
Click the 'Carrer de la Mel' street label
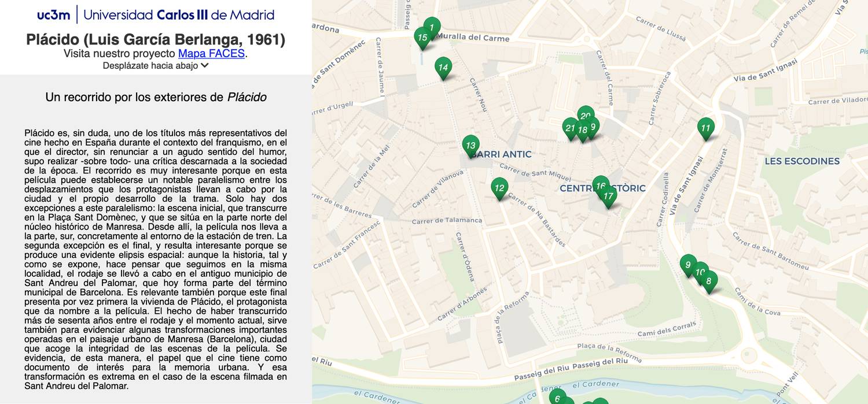point(372,166)
